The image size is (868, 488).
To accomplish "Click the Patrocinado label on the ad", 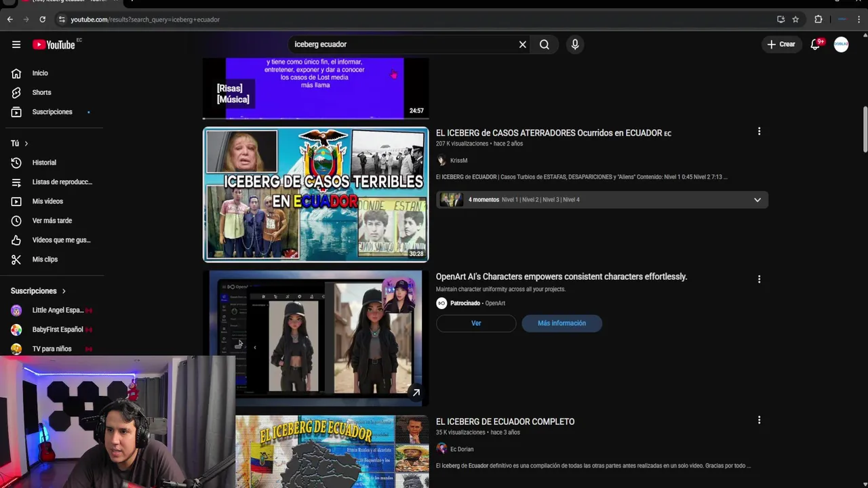I will pos(465,304).
